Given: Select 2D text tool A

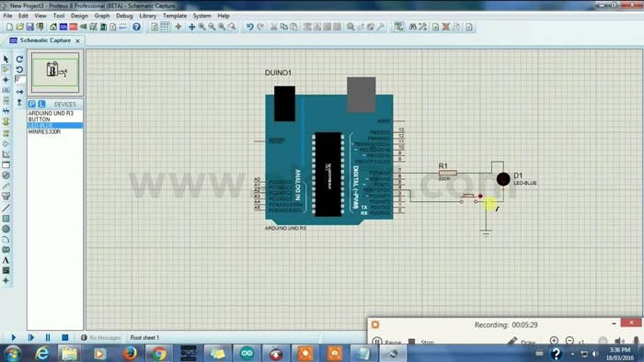Looking at the screenshot, I should pos(6,260).
